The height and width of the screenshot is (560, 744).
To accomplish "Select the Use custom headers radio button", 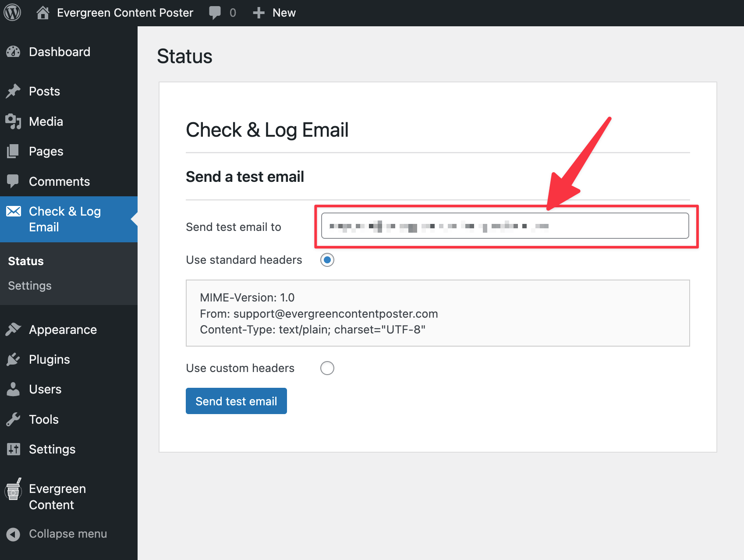I will click(327, 368).
